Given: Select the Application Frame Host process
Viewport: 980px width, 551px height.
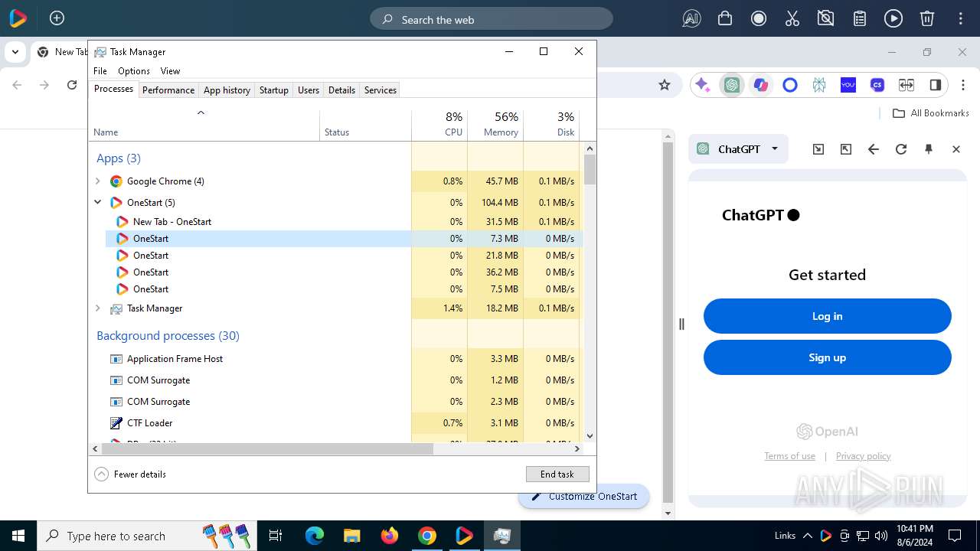Looking at the screenshot, I should (335, 358).
